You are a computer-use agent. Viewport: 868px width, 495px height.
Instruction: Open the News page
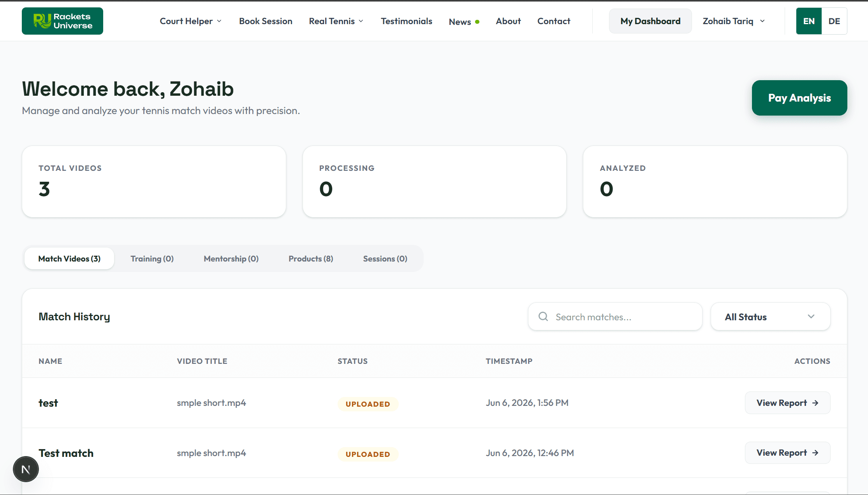click(460, 22)
